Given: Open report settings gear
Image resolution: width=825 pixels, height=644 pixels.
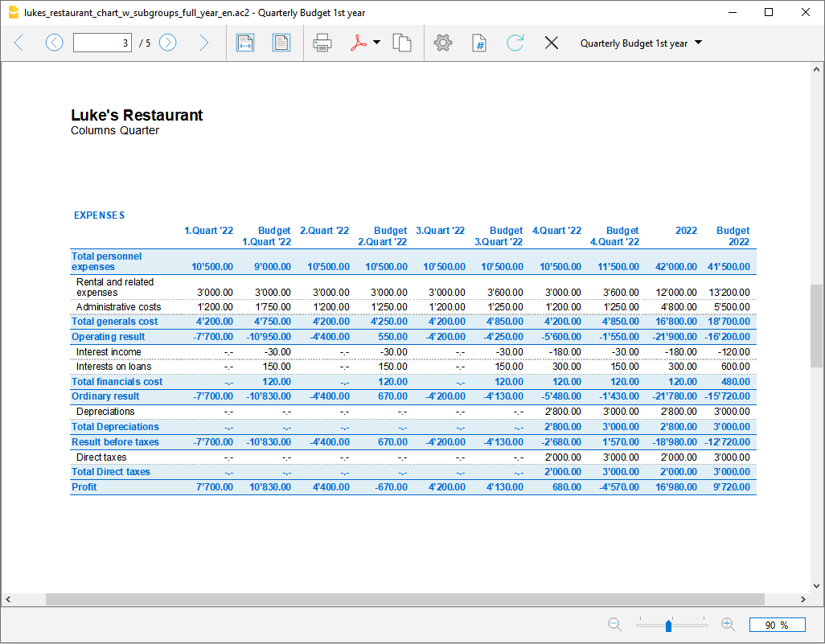Looking at the screenshot, I should coord(443,43).
